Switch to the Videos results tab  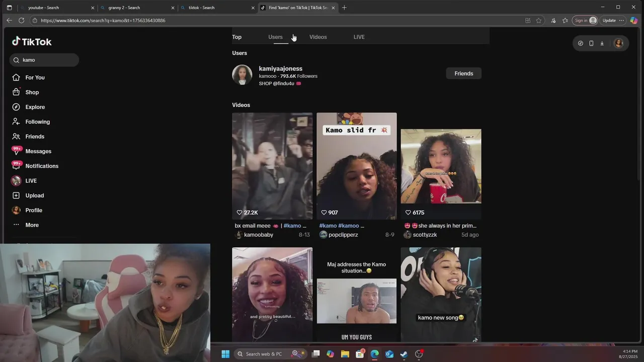318,37
